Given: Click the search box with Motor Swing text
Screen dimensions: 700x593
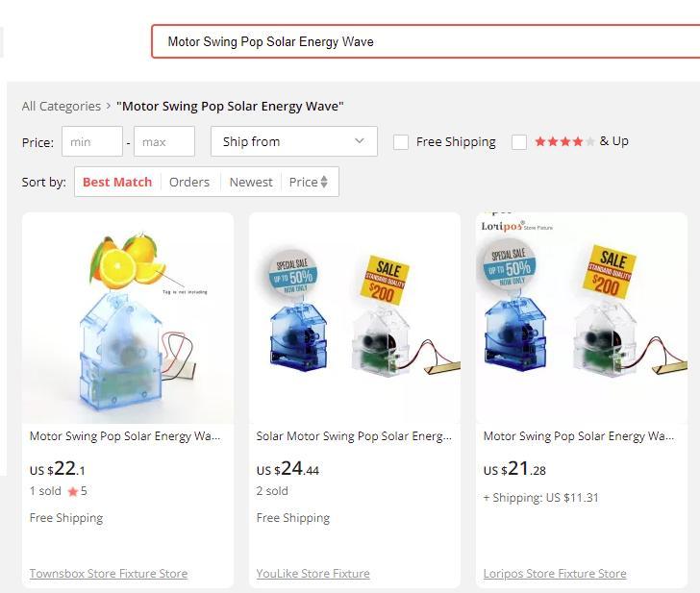Looking at the screenshot, I should (x=425, y=41).
